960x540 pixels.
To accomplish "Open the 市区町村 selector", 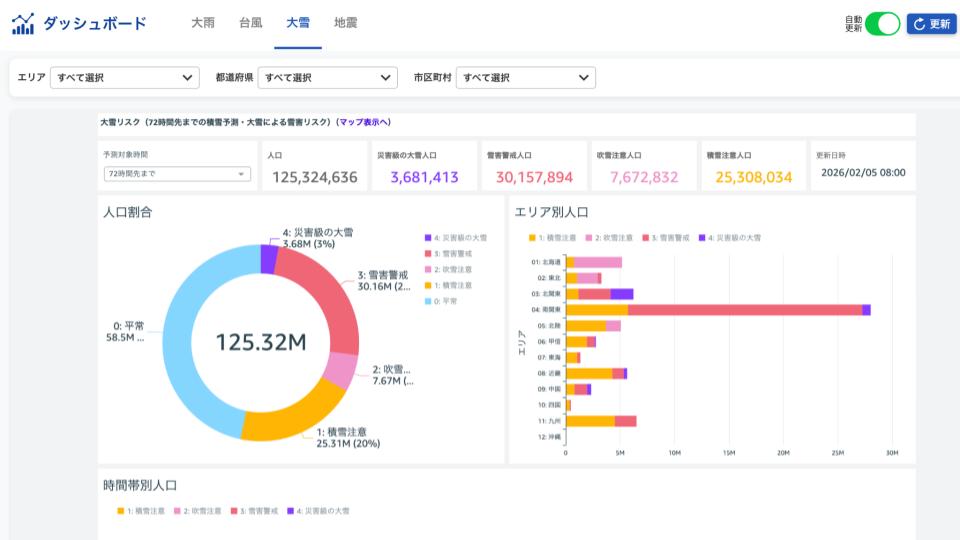I will [x=525, y=78].
